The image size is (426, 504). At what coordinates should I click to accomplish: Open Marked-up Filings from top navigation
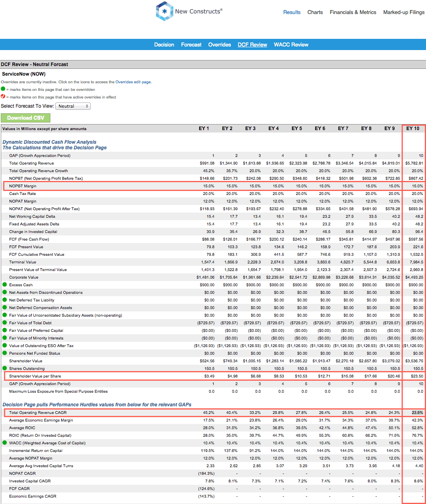coord(403,12)
